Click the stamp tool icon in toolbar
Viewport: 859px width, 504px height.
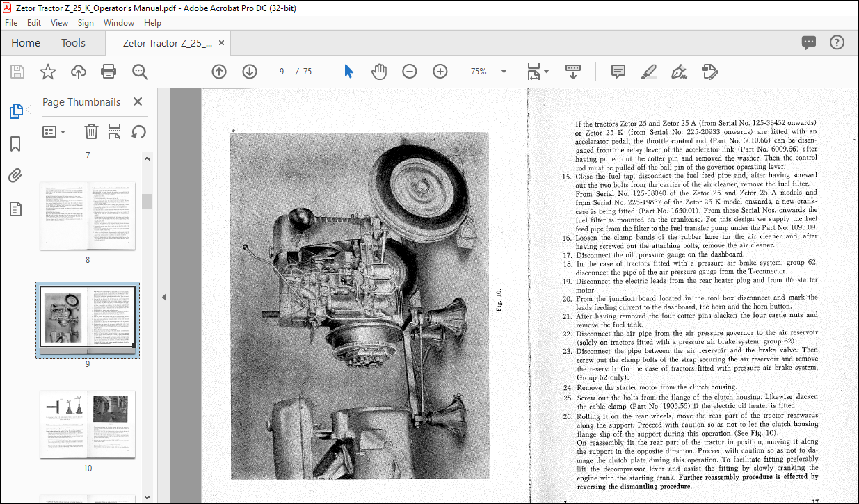pyautogui.click(x=709, y=72)
